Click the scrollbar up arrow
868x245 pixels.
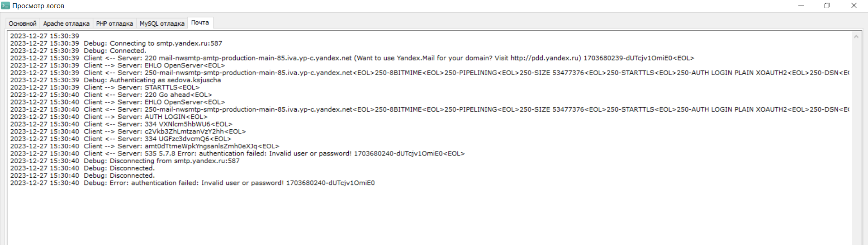(x=856, y=37)
